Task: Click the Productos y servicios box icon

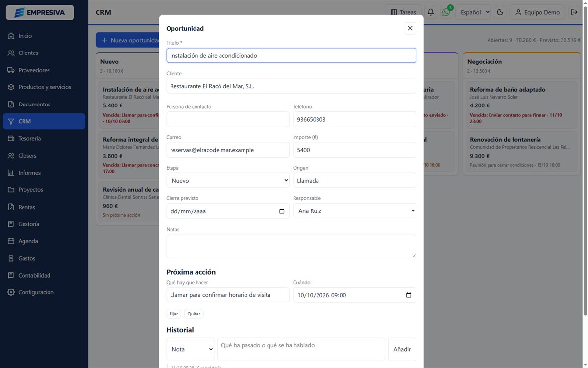Action: pyautogui.click(x=11, y=87)
